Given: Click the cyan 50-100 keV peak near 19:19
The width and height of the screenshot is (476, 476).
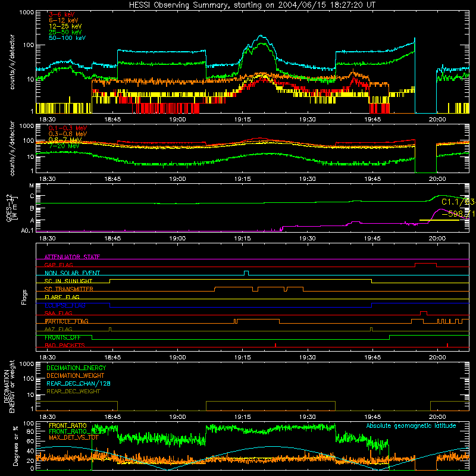Looking at the screenshot, I should coord(261,36).
